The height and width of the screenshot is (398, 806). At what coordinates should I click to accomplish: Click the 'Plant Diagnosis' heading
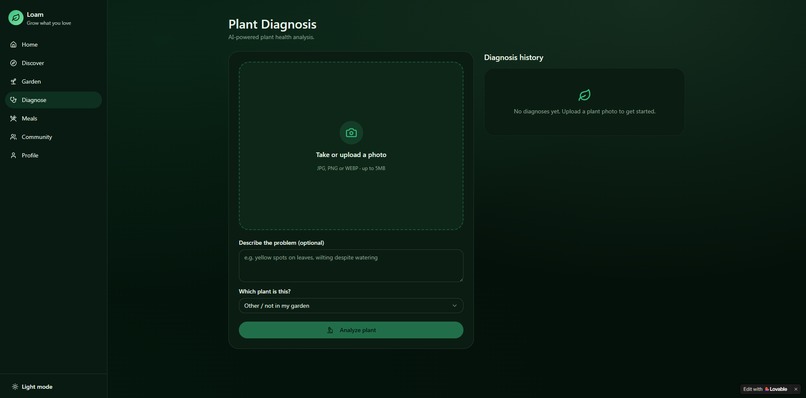point(272,24)
